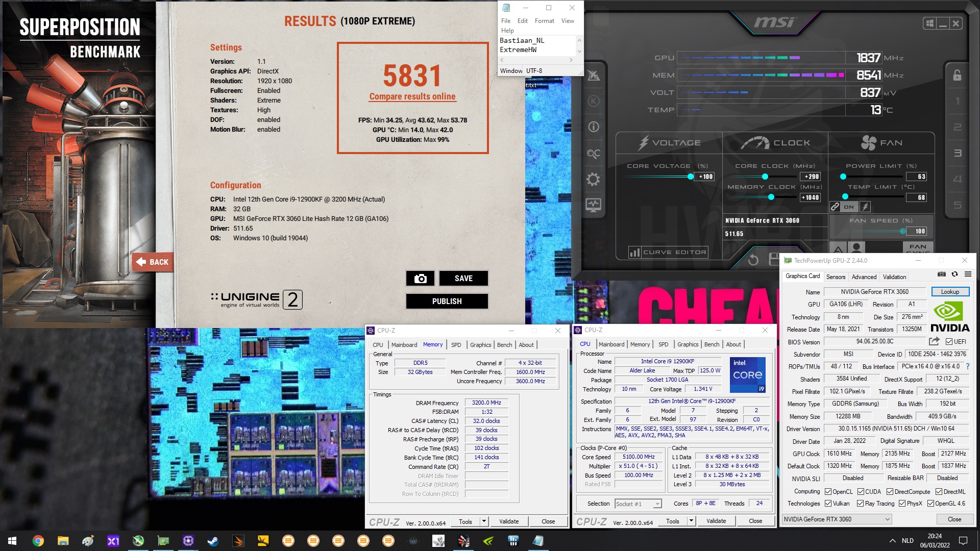Toggle the profile lock icon in Afterburner
This screenshot has height=551, width=980.
click(x=957, y=76)
